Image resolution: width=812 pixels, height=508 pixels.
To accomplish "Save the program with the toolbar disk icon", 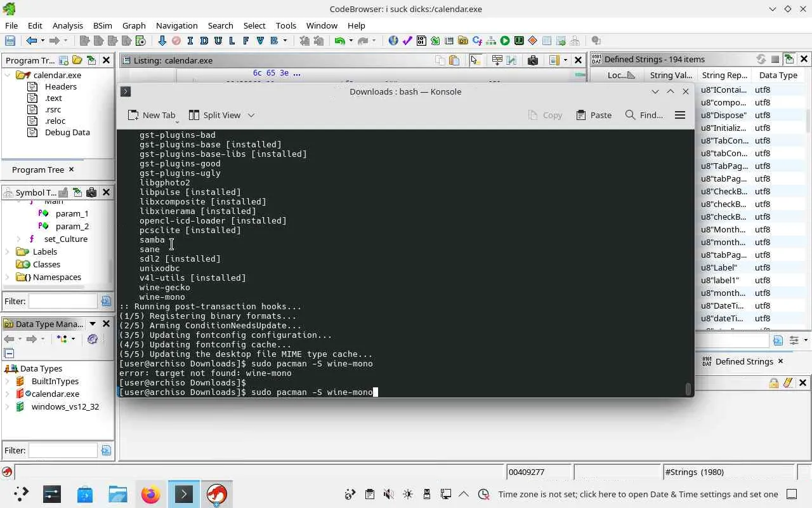I will [10, 41].
